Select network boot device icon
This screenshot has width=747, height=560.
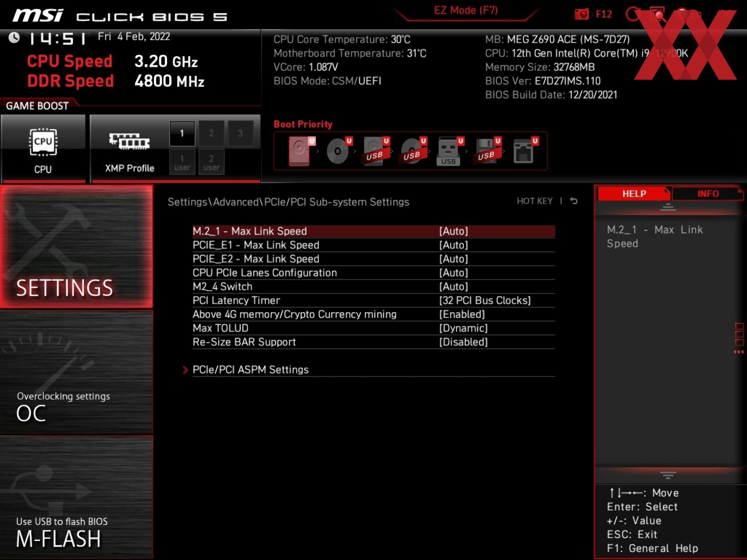[x=525, y=151]
